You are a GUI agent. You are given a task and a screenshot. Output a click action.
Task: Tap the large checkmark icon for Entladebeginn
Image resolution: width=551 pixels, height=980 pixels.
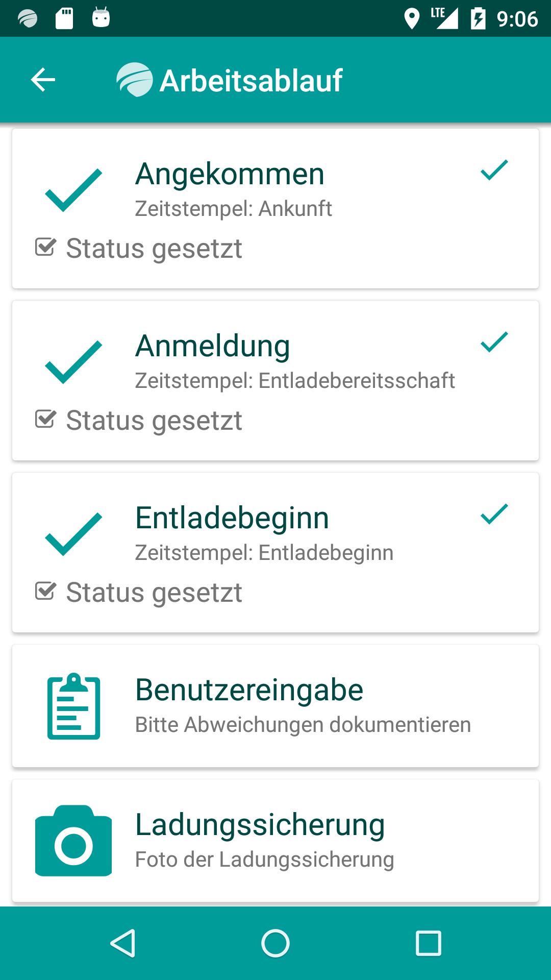(x=73, y=534)
